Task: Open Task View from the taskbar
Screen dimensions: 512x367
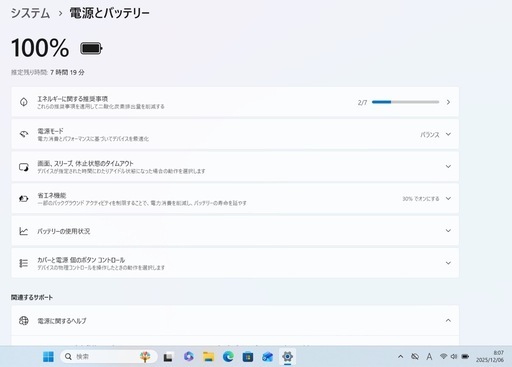Action: [168, 357]
